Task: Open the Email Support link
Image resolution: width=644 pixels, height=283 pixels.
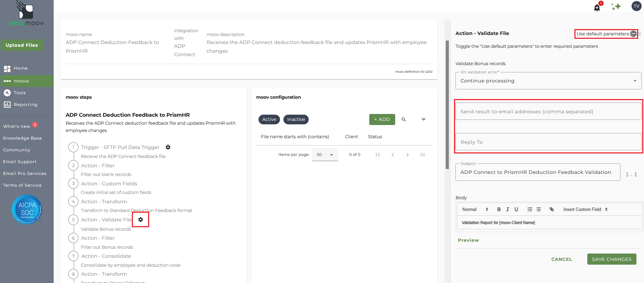Action: [20, 162]
